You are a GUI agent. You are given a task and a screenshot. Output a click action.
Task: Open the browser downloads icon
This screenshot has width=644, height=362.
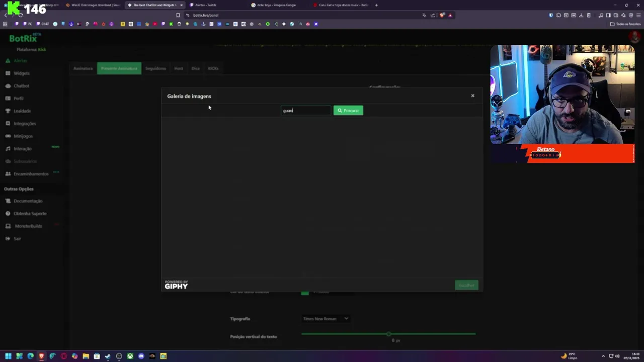(x=581, y=15)
